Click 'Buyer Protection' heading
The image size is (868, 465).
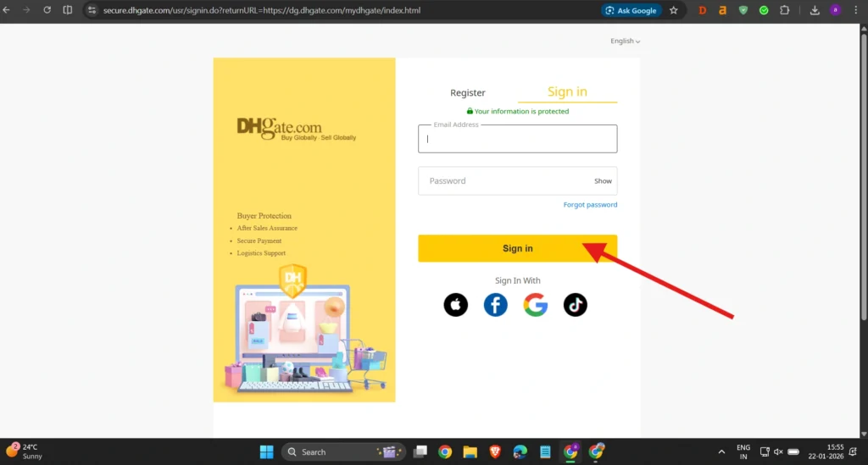[264, 216]
